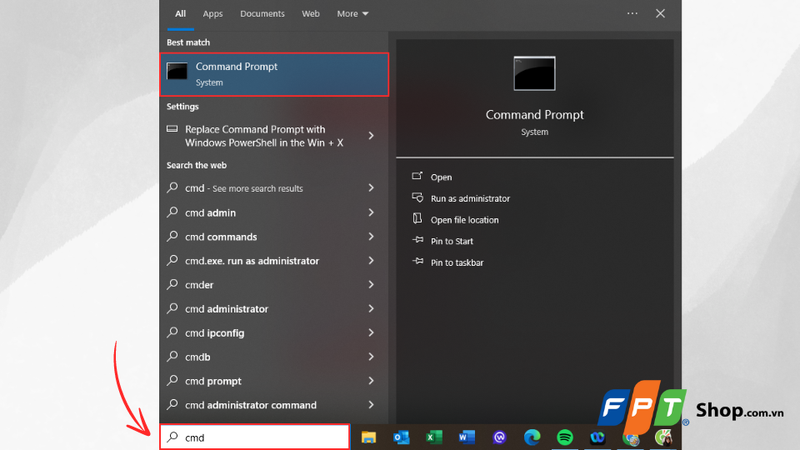Viewport: 800px width, 450px height.
Task: Switch to the Documents tab
Action: (x=262, y=14)
